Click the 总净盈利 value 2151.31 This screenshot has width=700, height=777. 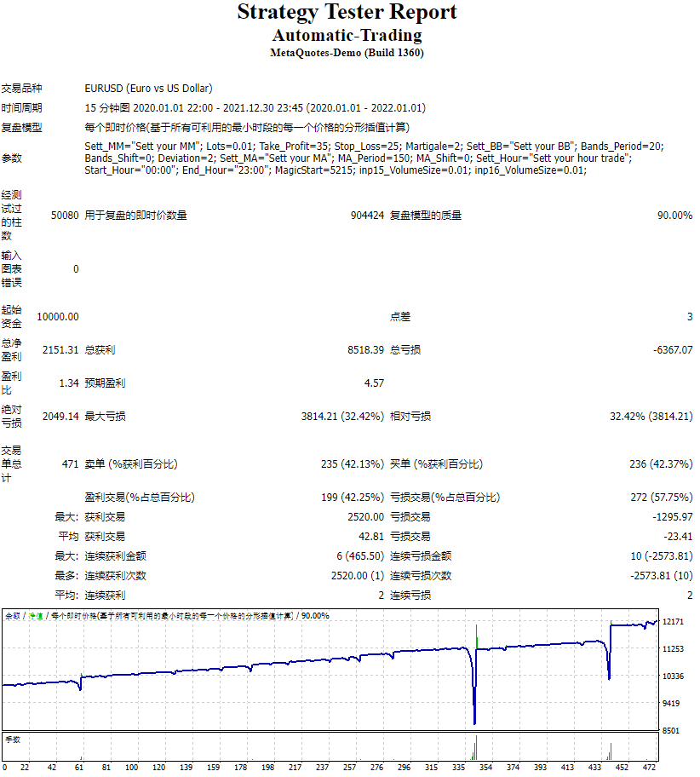coord(62,348)
